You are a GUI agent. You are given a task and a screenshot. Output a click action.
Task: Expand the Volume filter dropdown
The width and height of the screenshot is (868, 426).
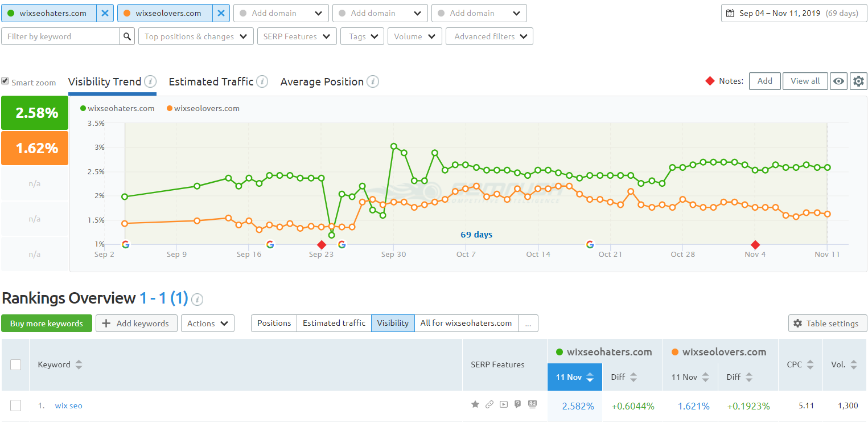coord(414,35)
